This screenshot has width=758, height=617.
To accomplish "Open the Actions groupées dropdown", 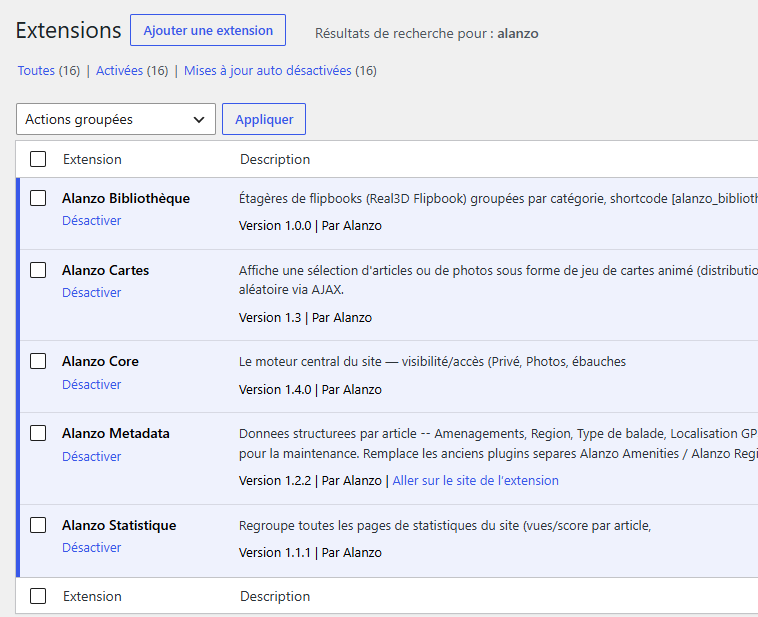I will [116, 119].
